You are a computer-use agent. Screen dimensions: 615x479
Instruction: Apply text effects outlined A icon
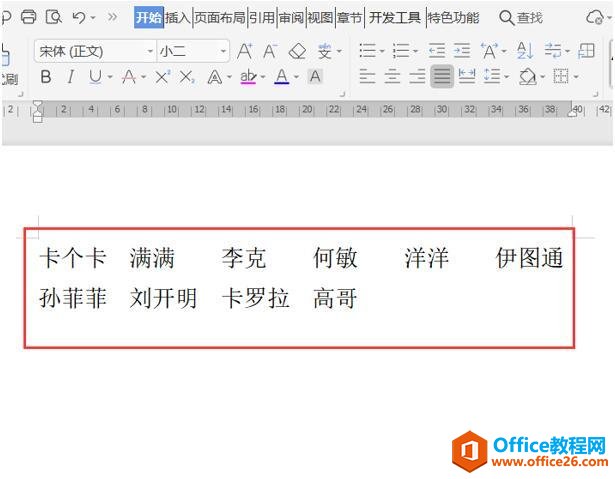215,77
